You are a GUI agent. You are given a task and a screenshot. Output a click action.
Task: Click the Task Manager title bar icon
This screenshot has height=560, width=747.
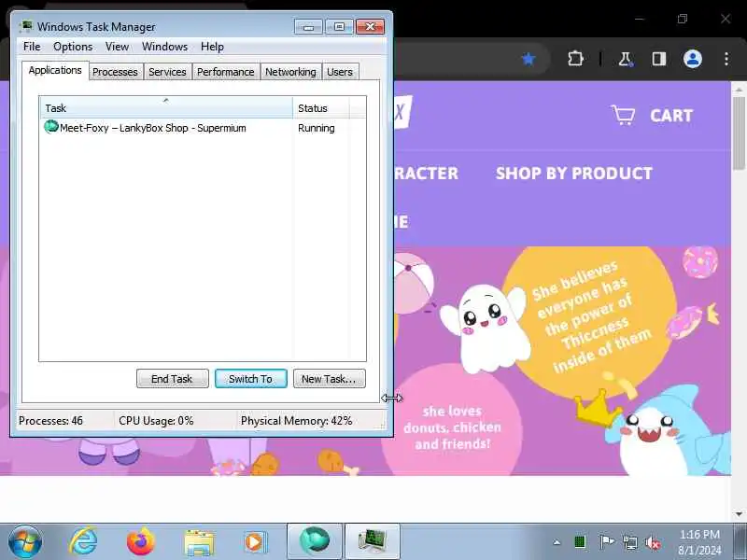click(27, 26)
